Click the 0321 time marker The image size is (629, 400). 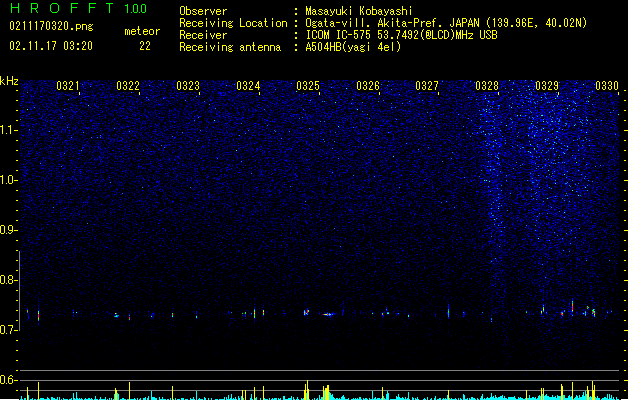tap(67, 86)
